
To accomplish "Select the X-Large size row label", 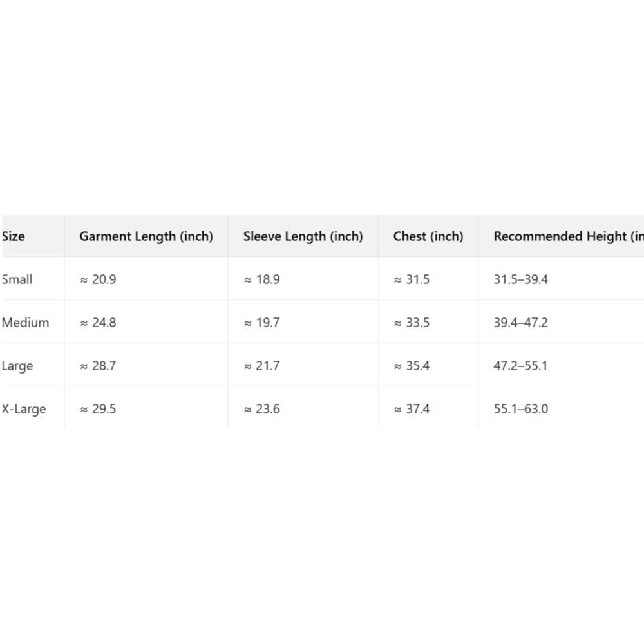I will click(x=24, y=409).
